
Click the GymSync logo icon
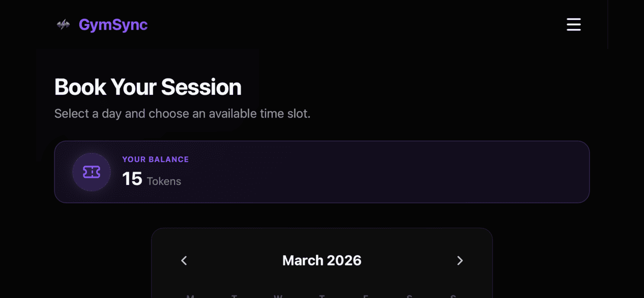tap(63, 24)
